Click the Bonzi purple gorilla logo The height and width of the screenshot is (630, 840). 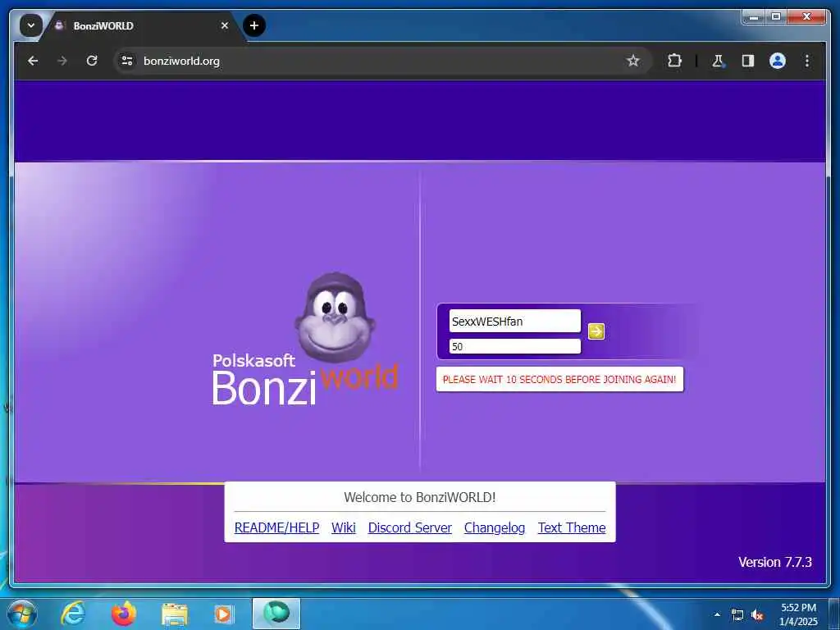click(335, 317)
